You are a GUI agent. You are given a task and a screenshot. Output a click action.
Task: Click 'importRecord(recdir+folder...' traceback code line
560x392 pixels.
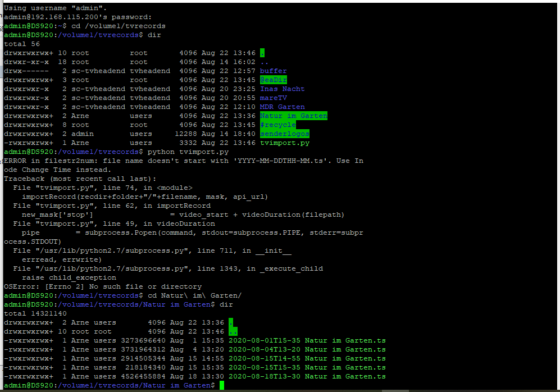pyautogui.click(x=145, y=197)
